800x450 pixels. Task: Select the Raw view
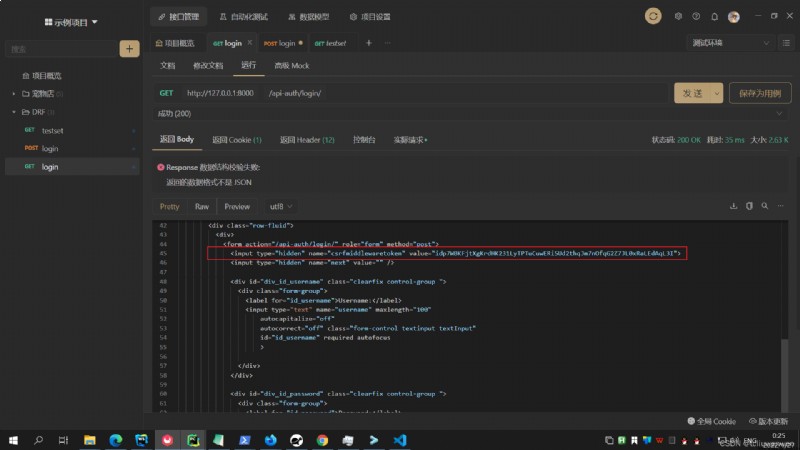click(202, 207)
